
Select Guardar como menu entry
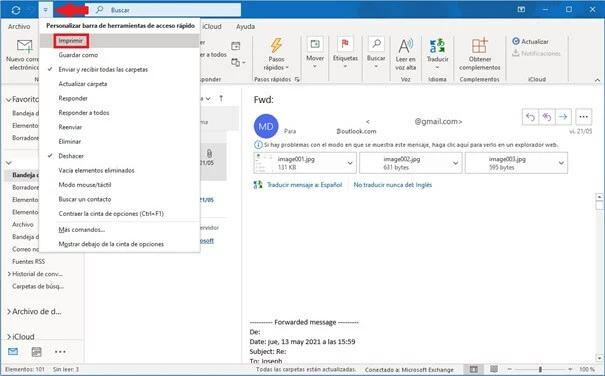click(x=120, y=55)
